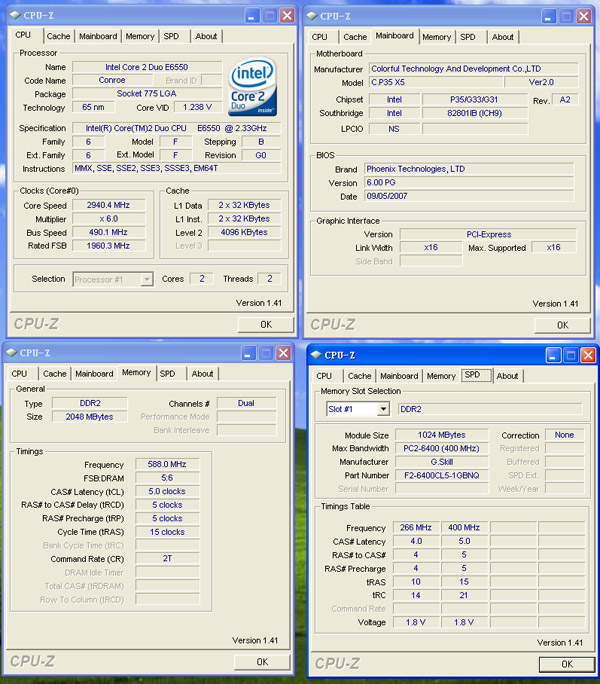Select About tab in the Mainboard window
The height and width of the screenshot is (684, 600).
503,37
